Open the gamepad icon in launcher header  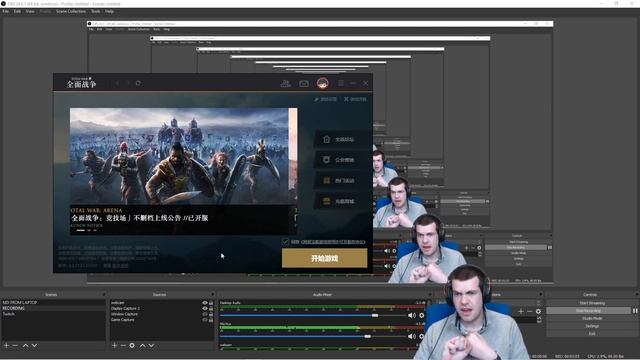304,83
